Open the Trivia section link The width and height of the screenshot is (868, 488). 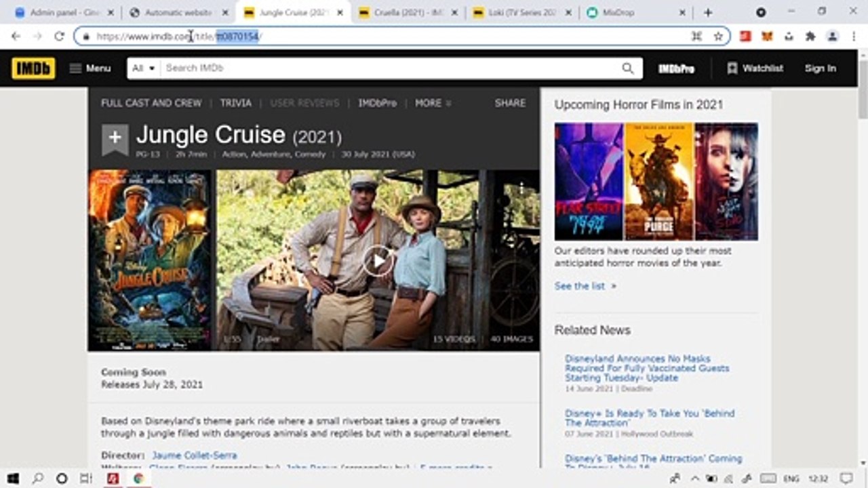236,103
